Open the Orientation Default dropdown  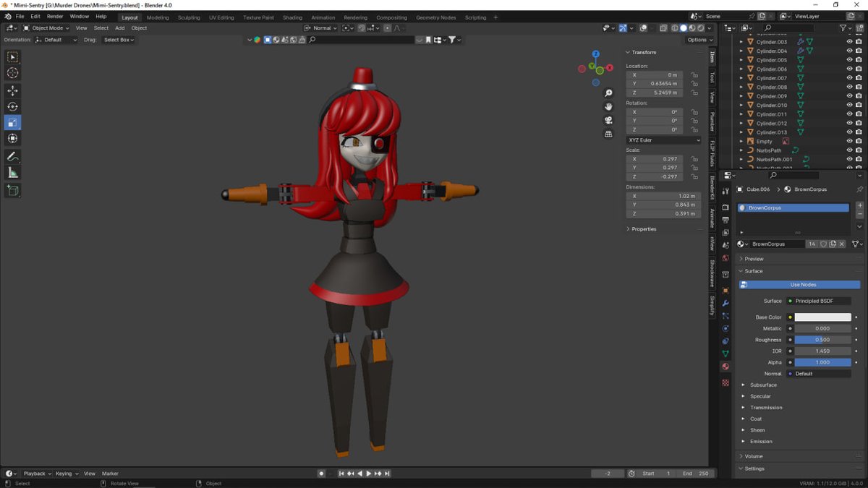(56, 40)
